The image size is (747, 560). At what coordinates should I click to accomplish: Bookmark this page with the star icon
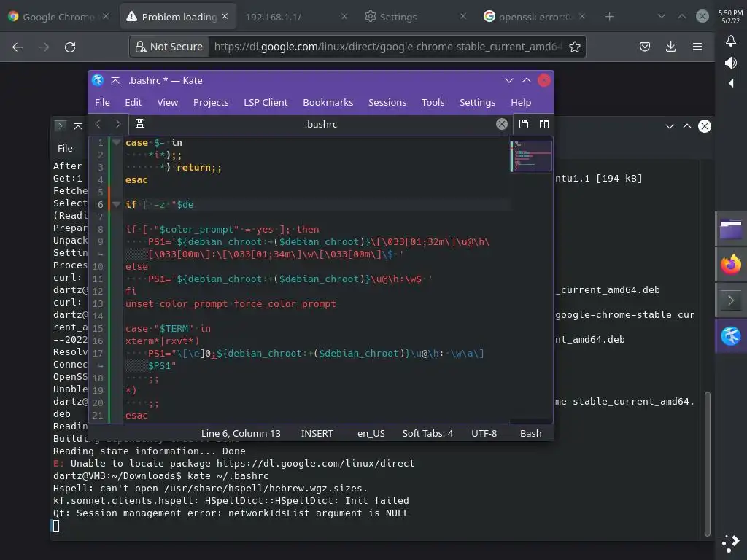(575, 47)
